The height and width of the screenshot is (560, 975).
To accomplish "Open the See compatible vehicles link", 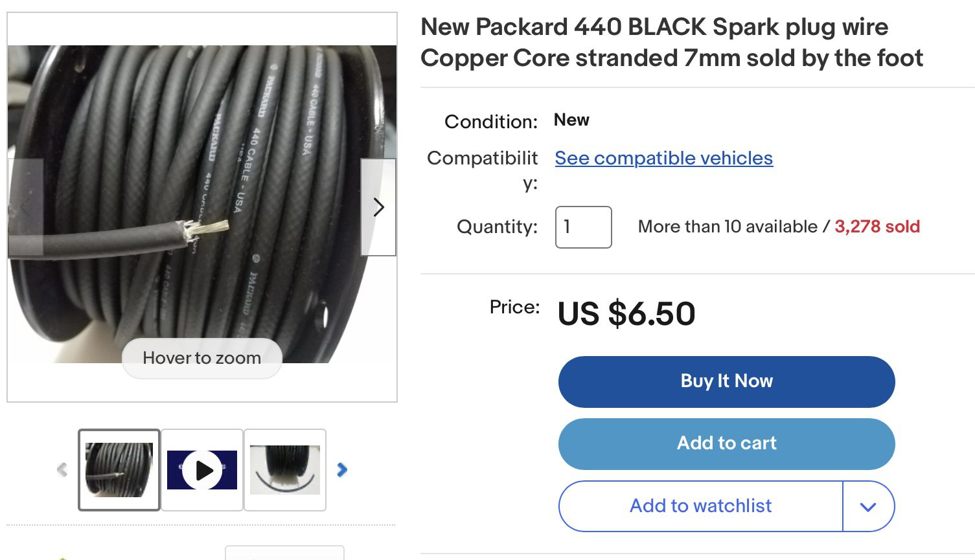I will [x=663, y=158].
